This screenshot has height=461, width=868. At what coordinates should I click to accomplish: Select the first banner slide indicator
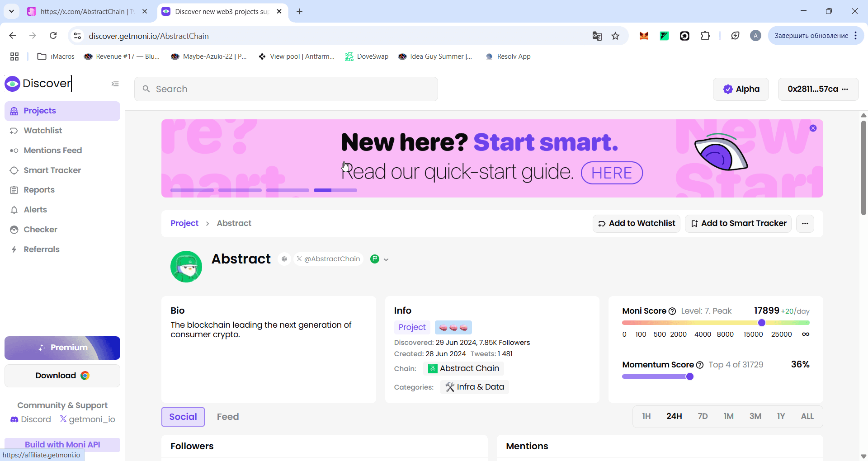(x=192, y=190)
